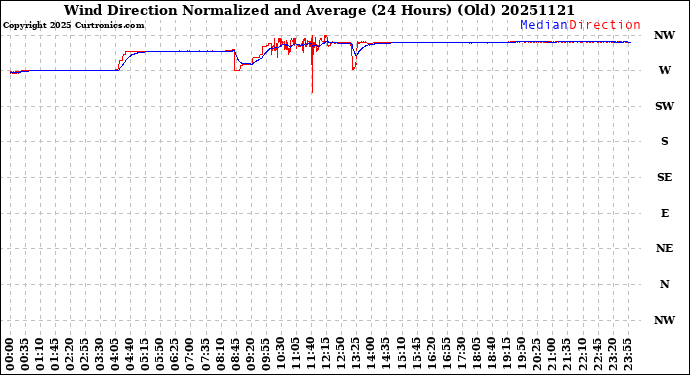This screenshot has height=375, width=690.
Task: Click the 07:00 time label
Action: (190, 355)
